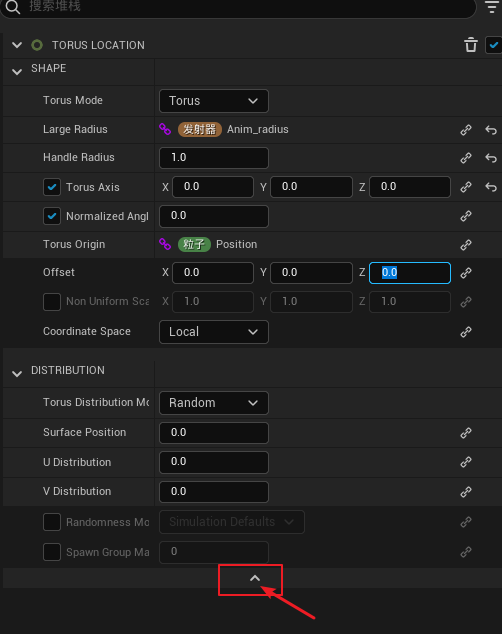Collapse the SHAPE section

(x=17, y=72)
